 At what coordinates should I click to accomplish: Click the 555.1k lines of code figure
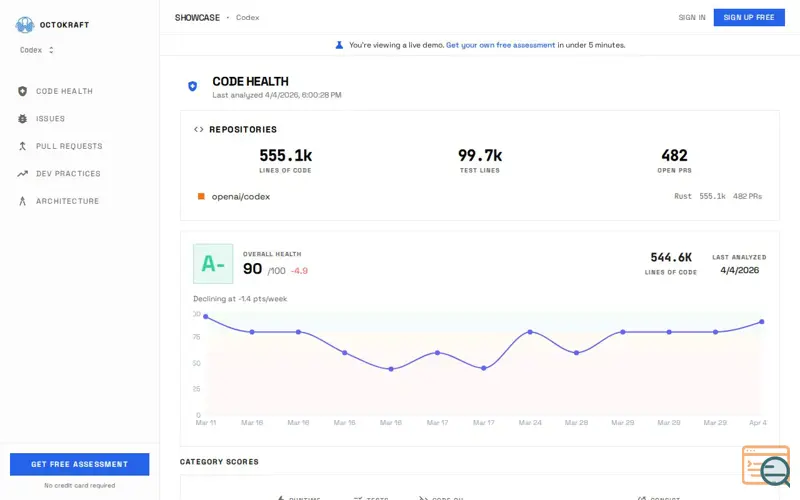point(286,155)
